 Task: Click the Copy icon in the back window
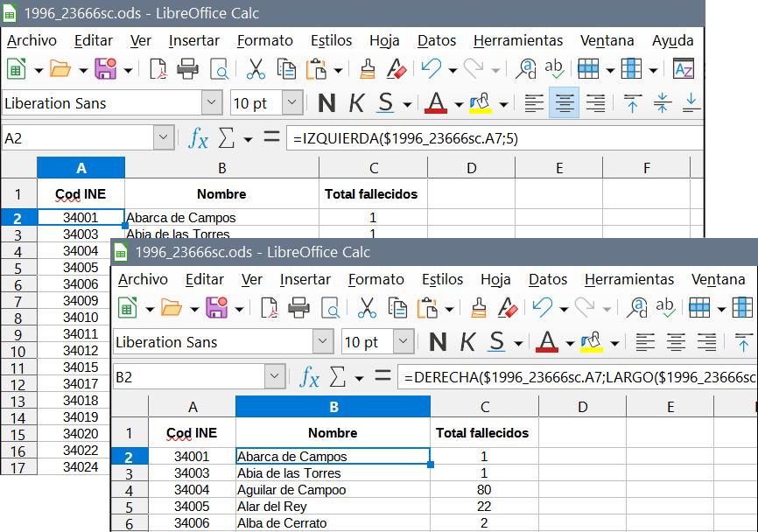(x=286, y=69)
